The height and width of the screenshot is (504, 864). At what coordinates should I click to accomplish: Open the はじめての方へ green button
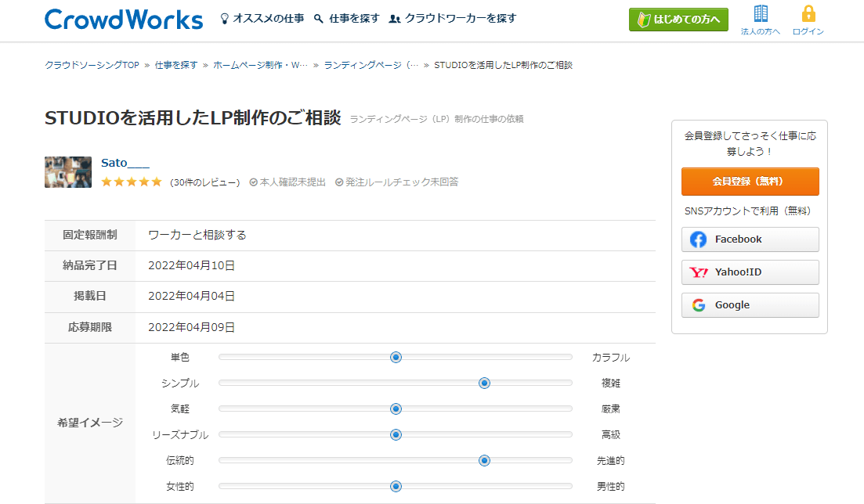(678, 20)
